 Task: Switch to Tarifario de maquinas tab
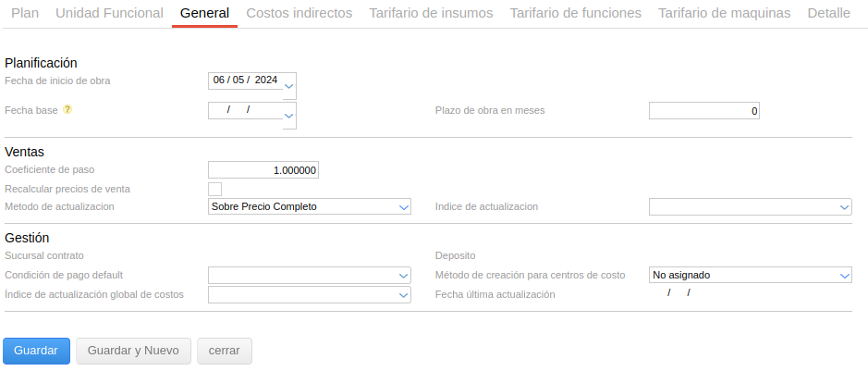[724, 14]
